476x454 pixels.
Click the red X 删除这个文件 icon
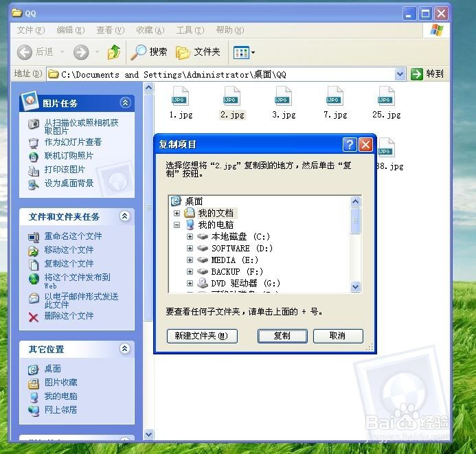point(34,317)
